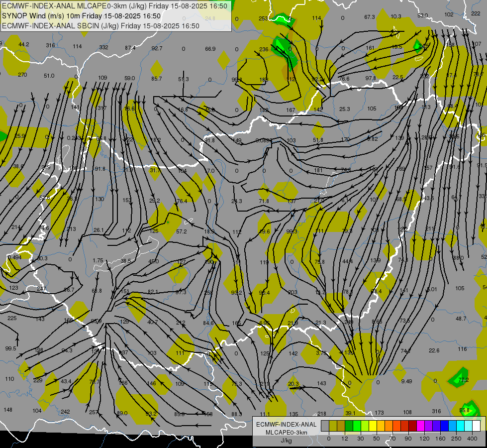Click the map value 270
This screenshot has height=448, width=487.
(x=22, y=75)
